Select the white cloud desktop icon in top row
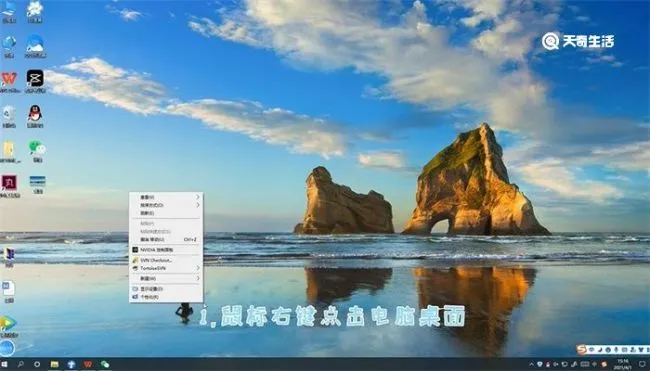 (35, 12)
